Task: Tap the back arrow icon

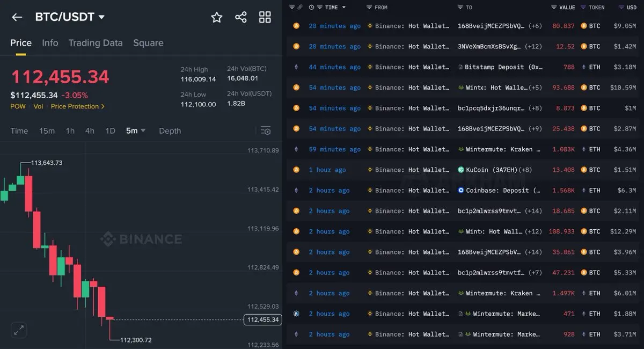Action: [17, 17]
